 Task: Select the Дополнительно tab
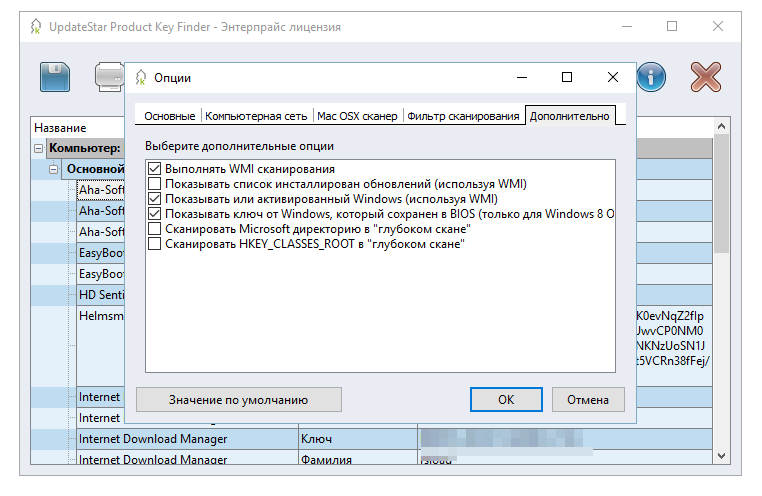tap(570, 116)
